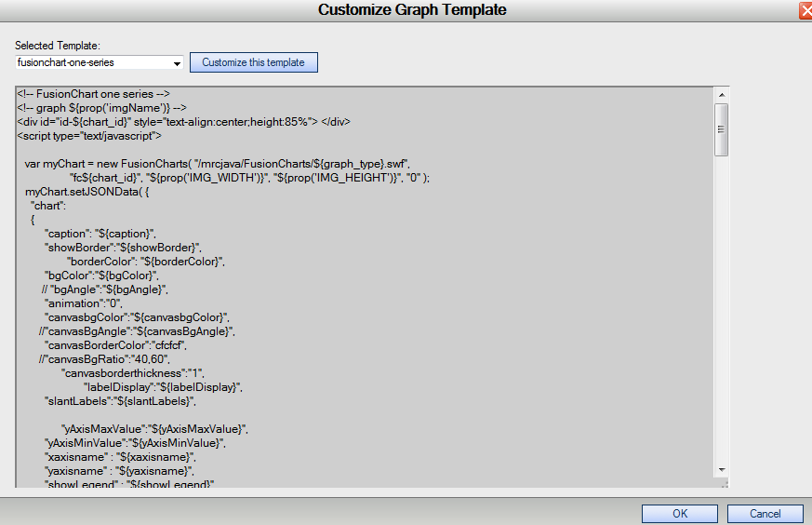Image resolution: width=812 pixels, height=525 pixels.
Task: Click the OK button
Action: pos(679,514)
